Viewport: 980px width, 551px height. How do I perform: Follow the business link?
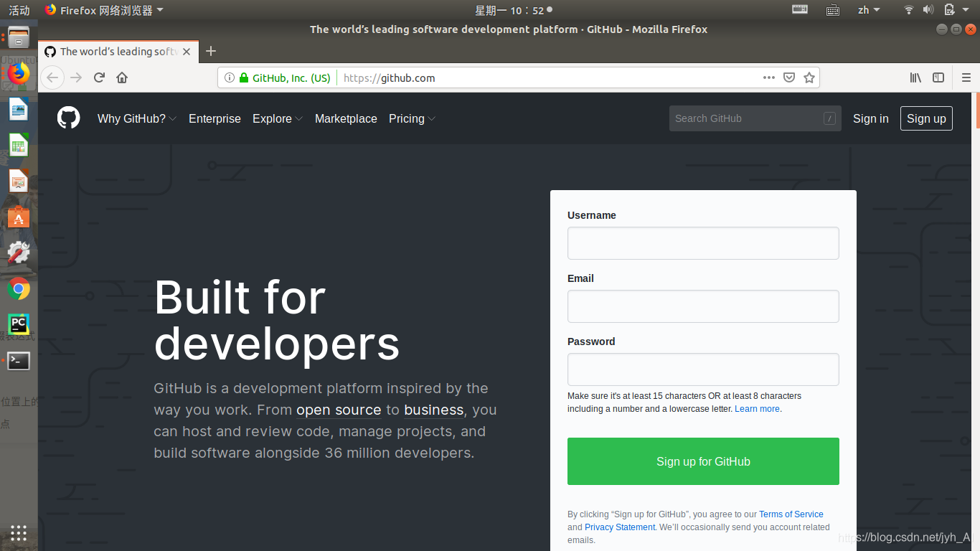[433, 410]
